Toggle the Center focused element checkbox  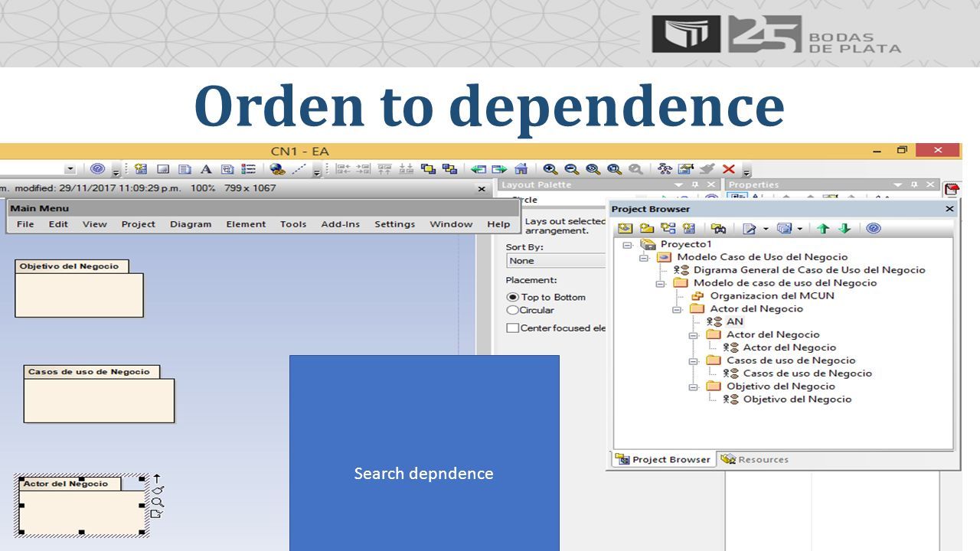pyautogui.click(x=512, y=328)
